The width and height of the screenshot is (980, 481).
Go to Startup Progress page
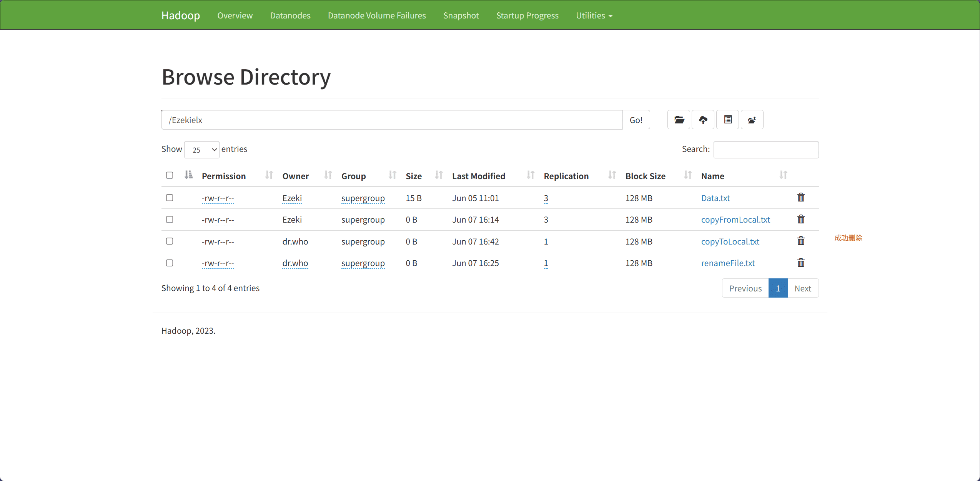(x=527, y=15)
